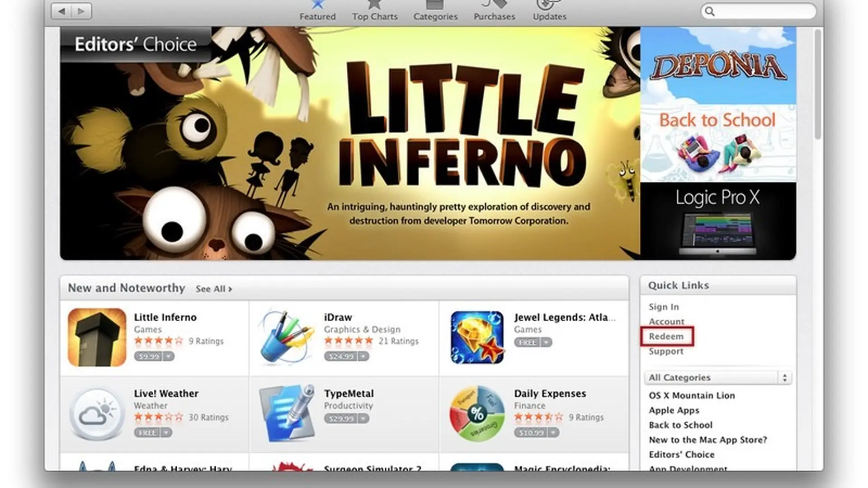Check the Updates tab
The image size is (868, 488).
pyautogui.click(x=549, y=11)
